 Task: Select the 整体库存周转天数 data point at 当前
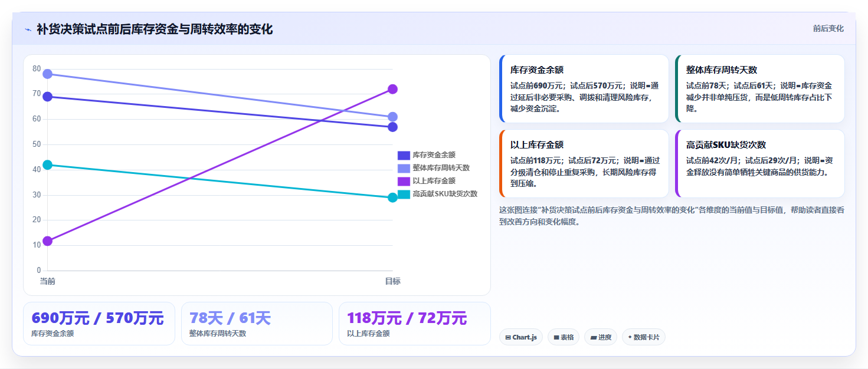click(48, 74)
